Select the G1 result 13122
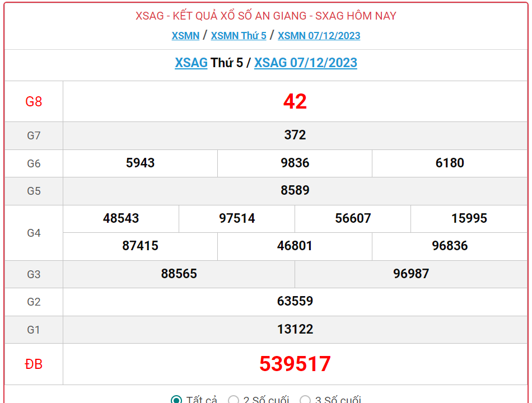Viewport: 532px width, 403px height. click(295, 329)
